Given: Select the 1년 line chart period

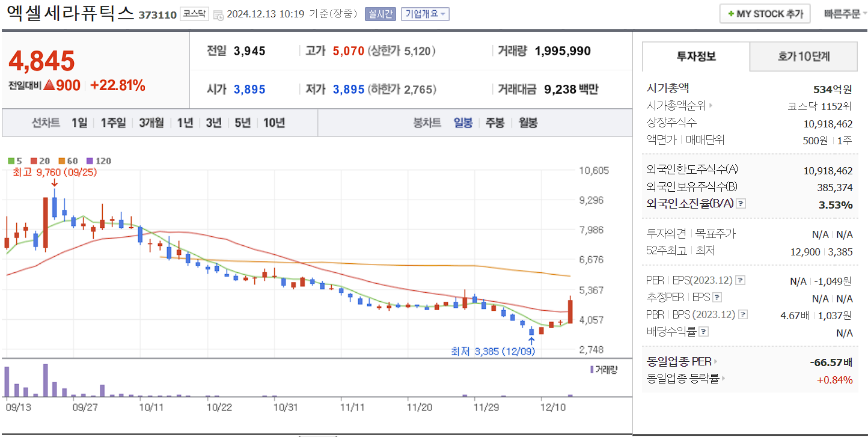Looking at the screenshot, I should (185, 123).
